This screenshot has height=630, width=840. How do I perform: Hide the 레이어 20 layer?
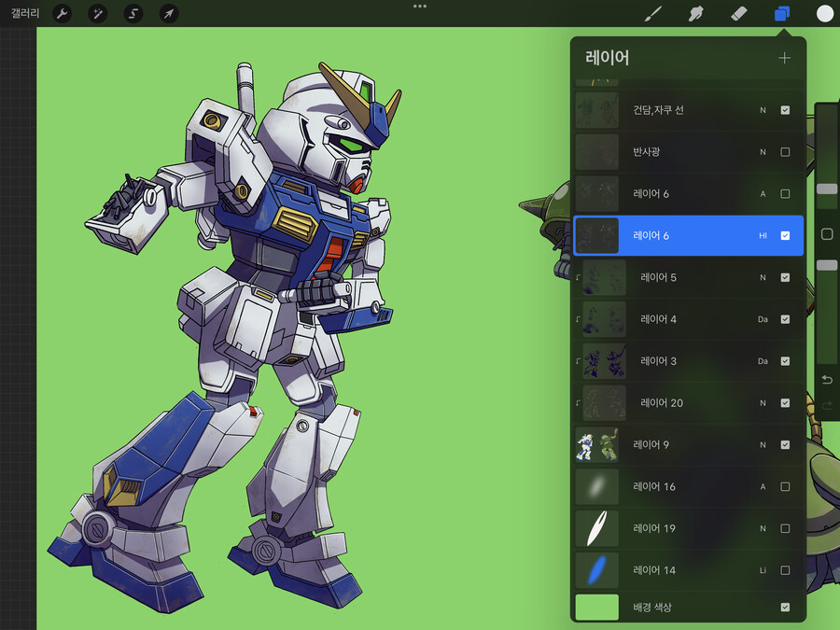[x=785, y=402]
